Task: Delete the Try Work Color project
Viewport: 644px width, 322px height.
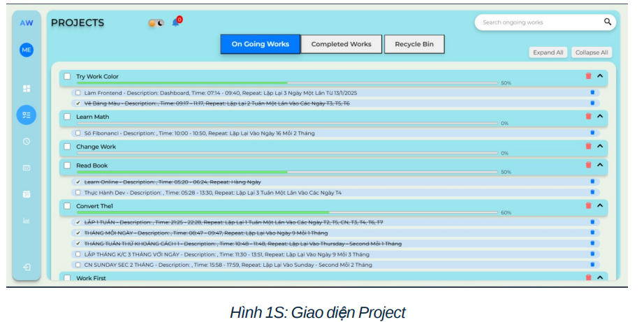Action: pyautogui.click(x=588, y=76)
